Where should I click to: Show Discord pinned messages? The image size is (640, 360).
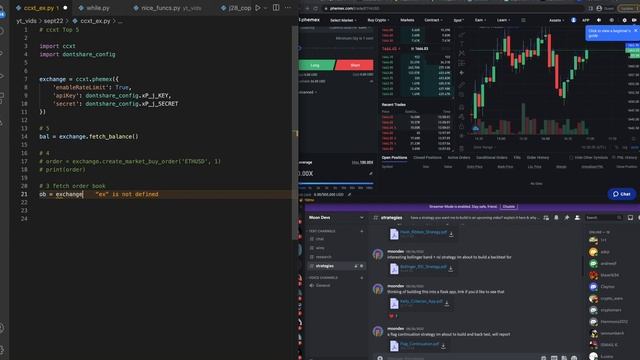pyautogui.click(x=567, y=218)
